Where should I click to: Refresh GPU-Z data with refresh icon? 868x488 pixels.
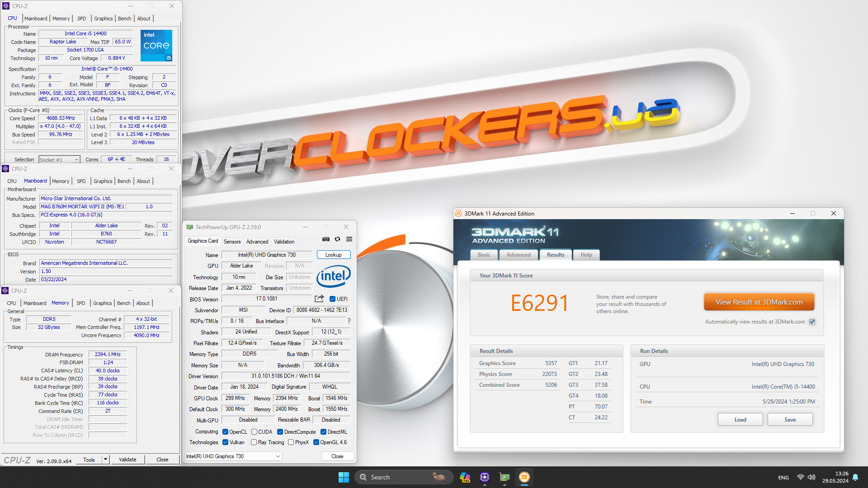337,239
